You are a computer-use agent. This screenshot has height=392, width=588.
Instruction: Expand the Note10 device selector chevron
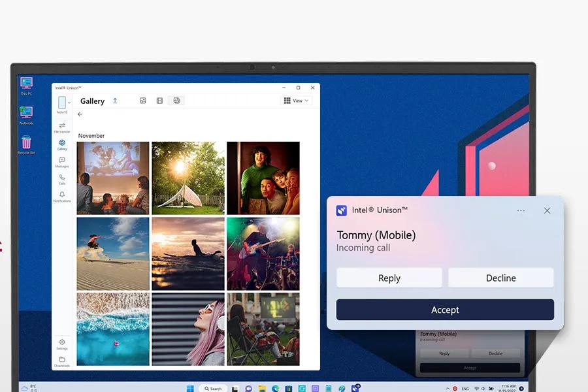tap(69, 103)
